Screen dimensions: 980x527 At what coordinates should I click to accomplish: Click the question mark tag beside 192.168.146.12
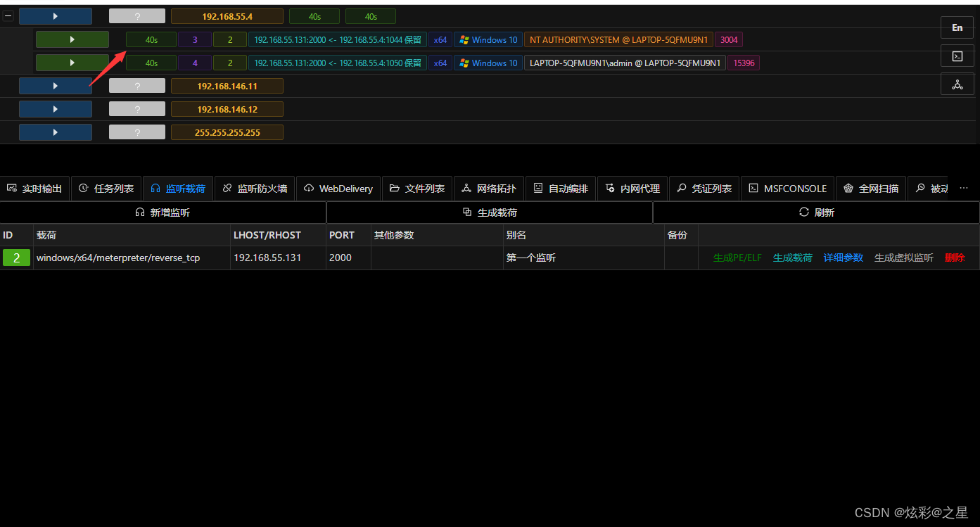[137, 109]
